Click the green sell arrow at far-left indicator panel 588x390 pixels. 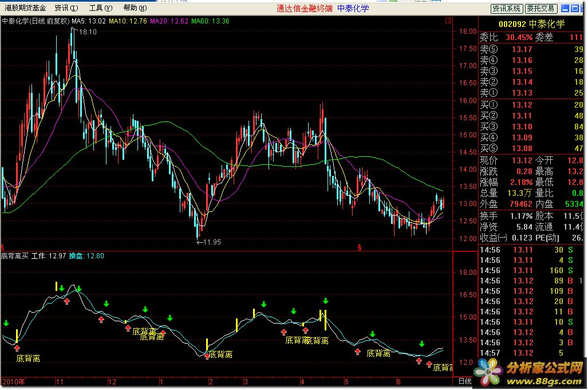point(6,323)
